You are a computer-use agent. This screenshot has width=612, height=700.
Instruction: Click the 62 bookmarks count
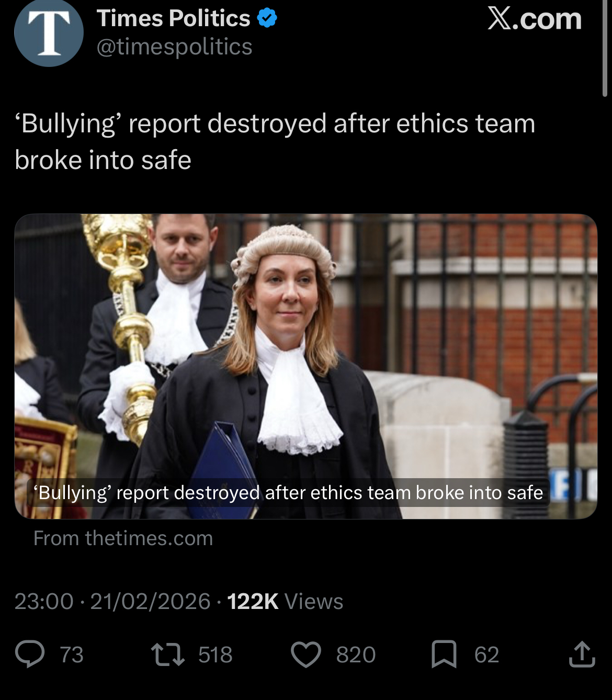(486, 655)
